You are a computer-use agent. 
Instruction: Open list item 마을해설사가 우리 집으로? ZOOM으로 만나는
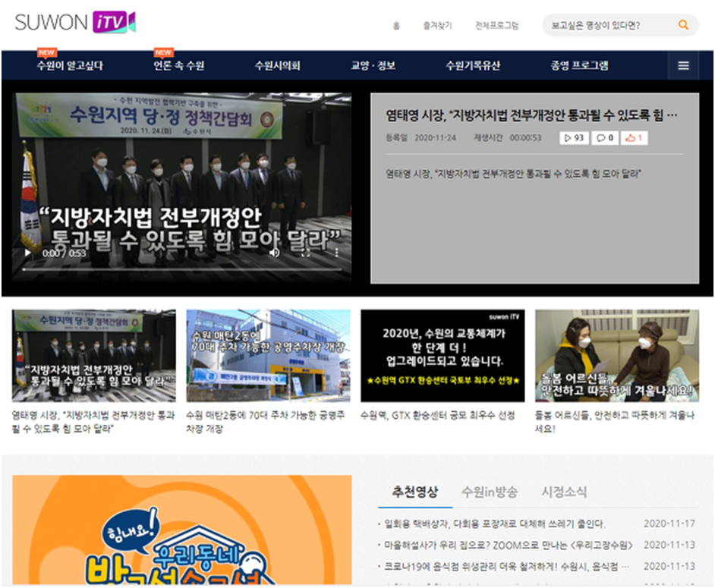click(x=509, y=546)
